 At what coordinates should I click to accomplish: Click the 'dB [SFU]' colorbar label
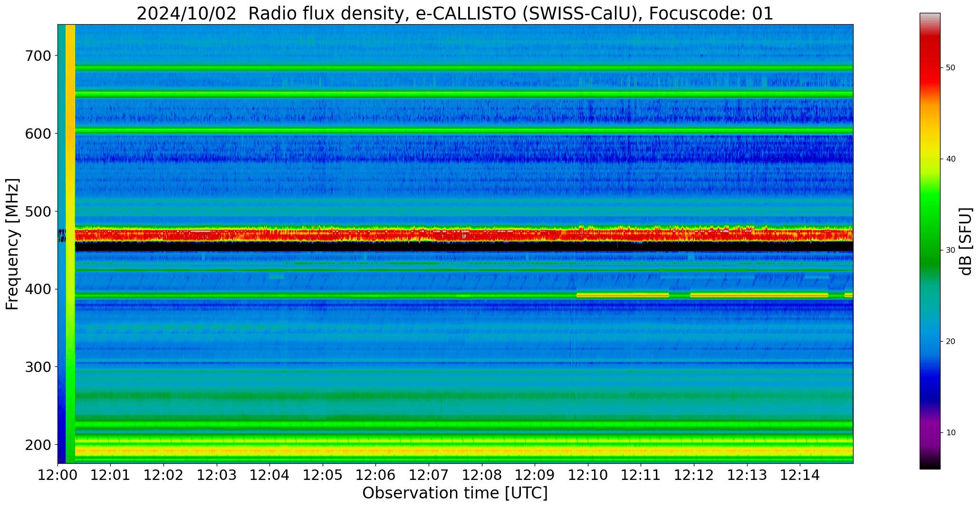(x=966, y=241)
